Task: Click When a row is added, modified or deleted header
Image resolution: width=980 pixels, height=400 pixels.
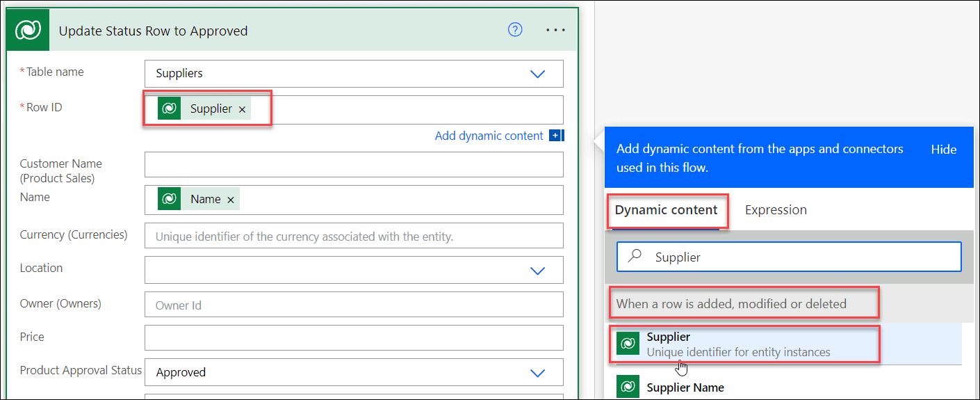Action: [731, 303]
